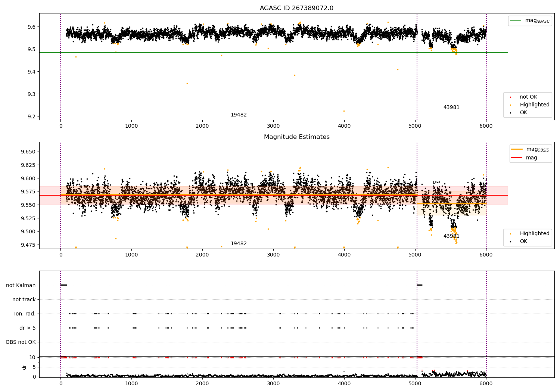Click x-axis tick "5000" under bottom plot
560x392 pixels.
[415, 383]
